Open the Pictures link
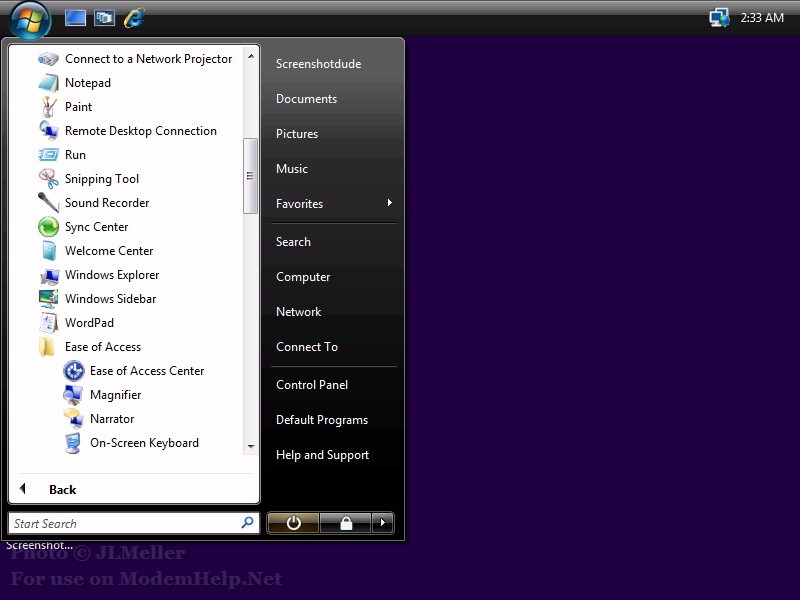This screenshot has width=800, height=600. pos(297,134)
